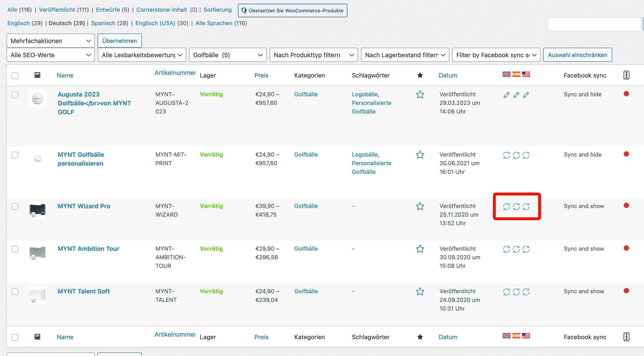Click US sync icon for MYNT Talent Soft
Image resolution: width=644 pixels, height=356 pixels.
(526, 292)
